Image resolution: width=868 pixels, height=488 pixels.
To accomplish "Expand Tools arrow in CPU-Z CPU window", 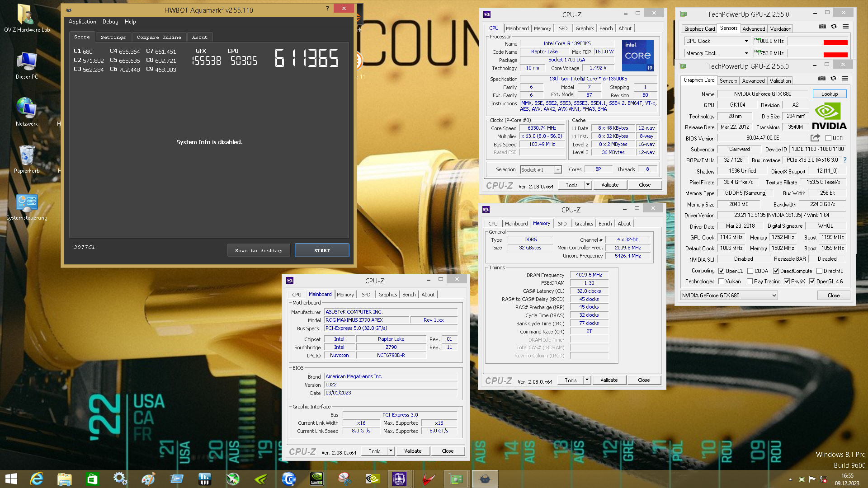I will click(x=587, y=185).
